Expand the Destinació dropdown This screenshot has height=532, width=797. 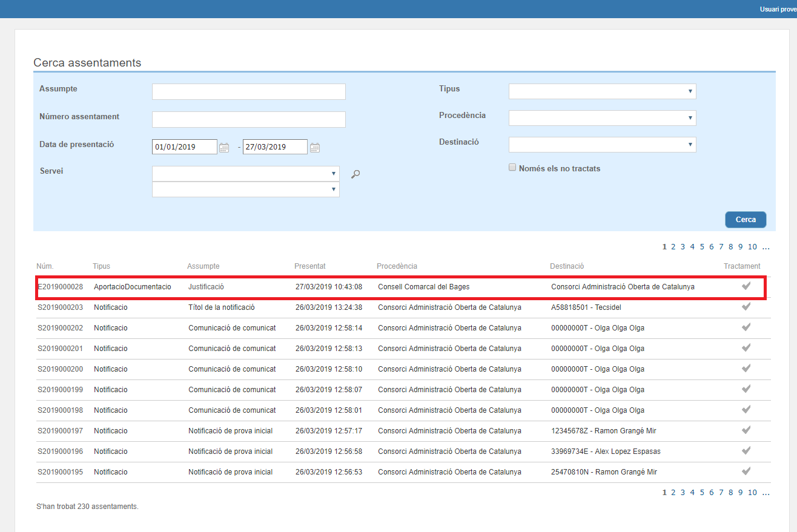point(602,145)
